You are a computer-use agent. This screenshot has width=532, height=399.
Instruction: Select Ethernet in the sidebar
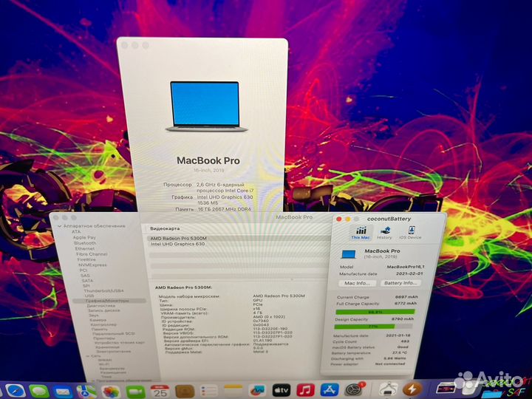(x=85, y=249)
